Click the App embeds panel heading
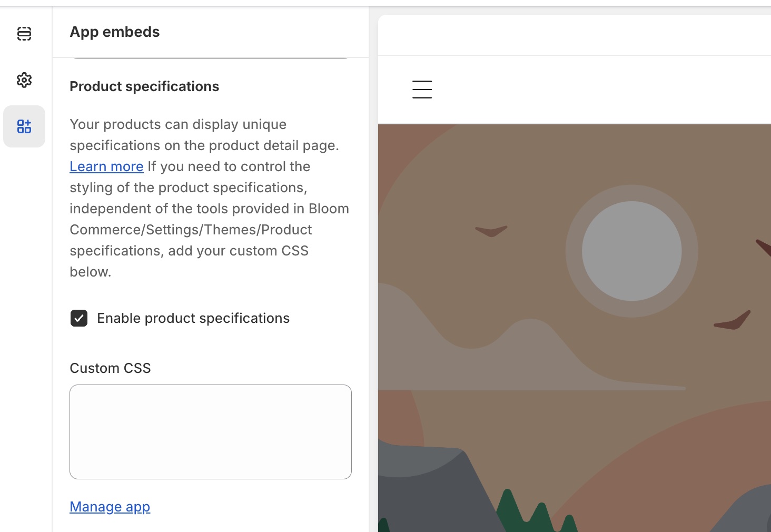771x532 pixels. click(115, 32)
